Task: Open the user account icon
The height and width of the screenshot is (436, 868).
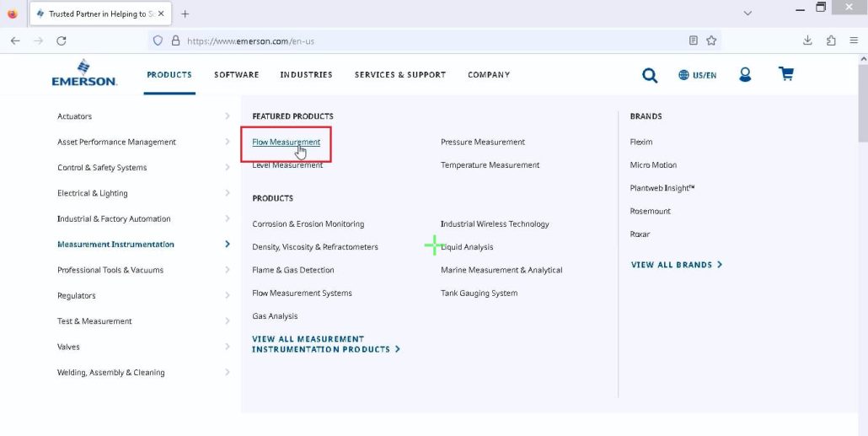Action: [x=745, y=74]
